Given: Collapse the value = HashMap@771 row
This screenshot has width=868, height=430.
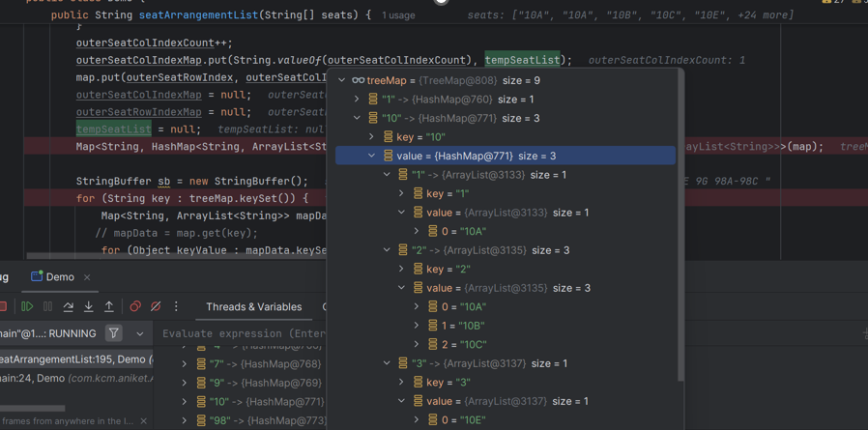Looking at the screenshot, I should 372,157.
